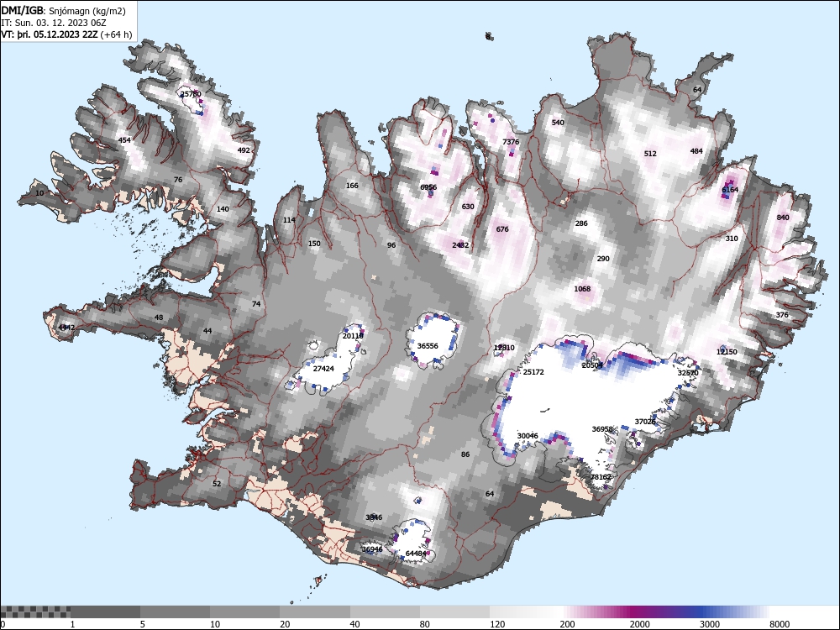Click the map value 676
Viewport: 840px width, 630px height.
(502, 229)
